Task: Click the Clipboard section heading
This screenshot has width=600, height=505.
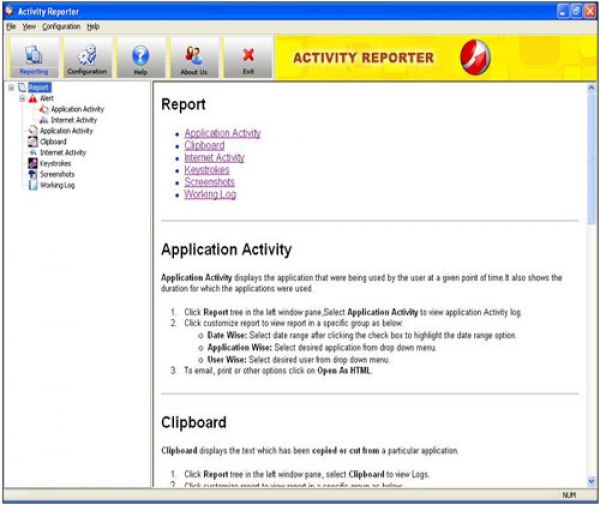Action: tap(194, 422)
